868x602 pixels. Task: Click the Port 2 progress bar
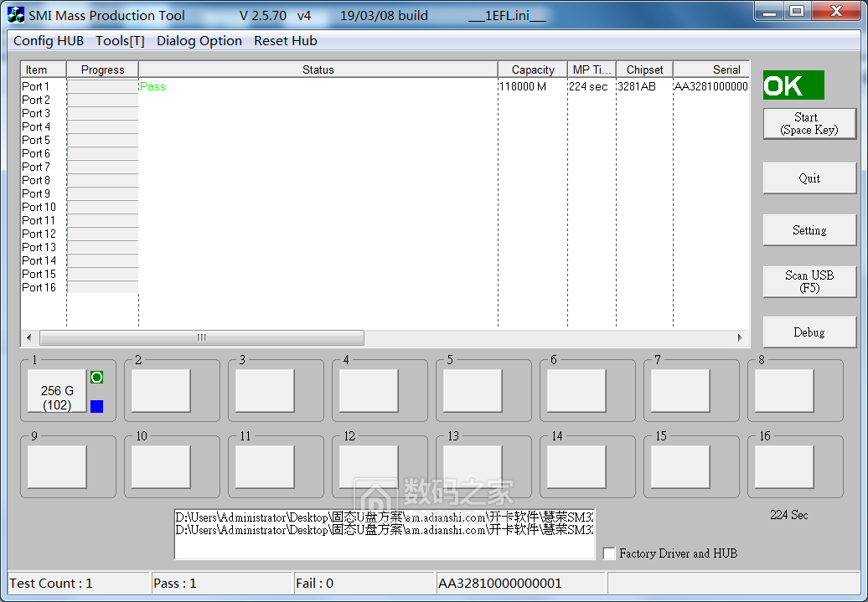[x=102, y=100]
